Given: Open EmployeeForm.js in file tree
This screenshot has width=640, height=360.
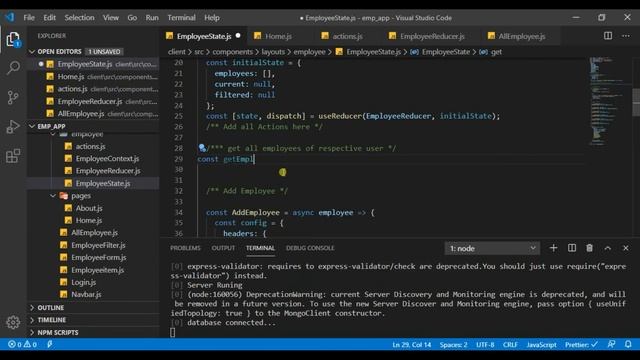Looking at the screenshot, I should (x=98, y=258).
